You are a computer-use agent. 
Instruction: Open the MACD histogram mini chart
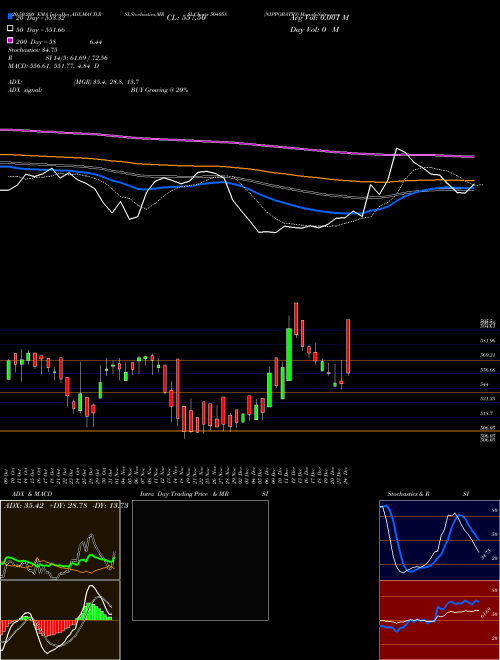coord(60,620)
